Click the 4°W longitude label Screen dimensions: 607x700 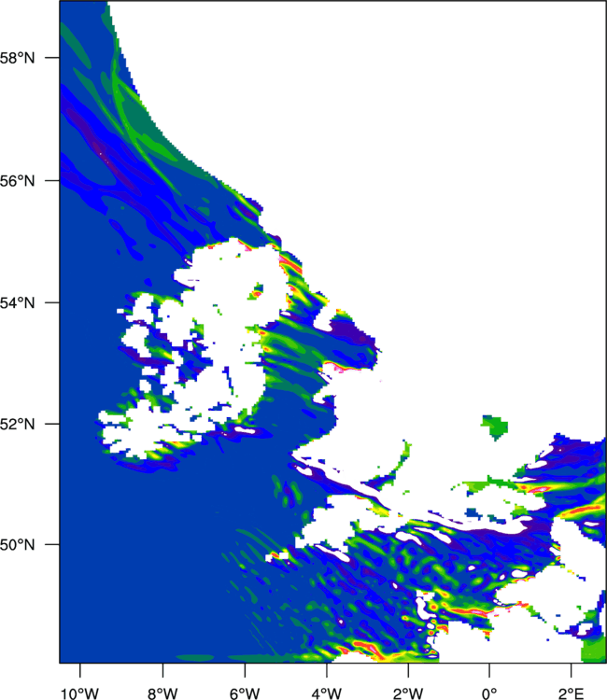[x=327, y=693]
